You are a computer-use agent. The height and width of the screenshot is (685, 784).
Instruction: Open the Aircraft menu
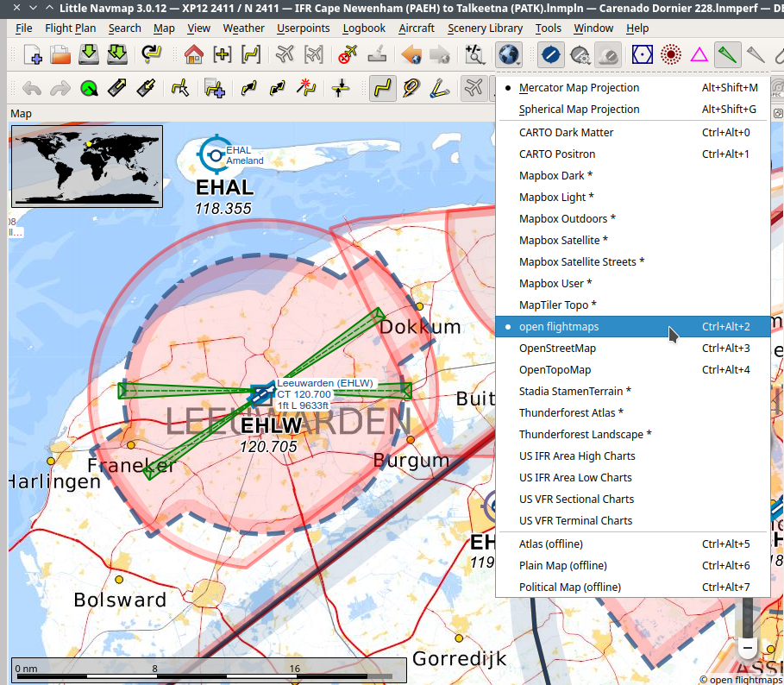click(417, 28)
